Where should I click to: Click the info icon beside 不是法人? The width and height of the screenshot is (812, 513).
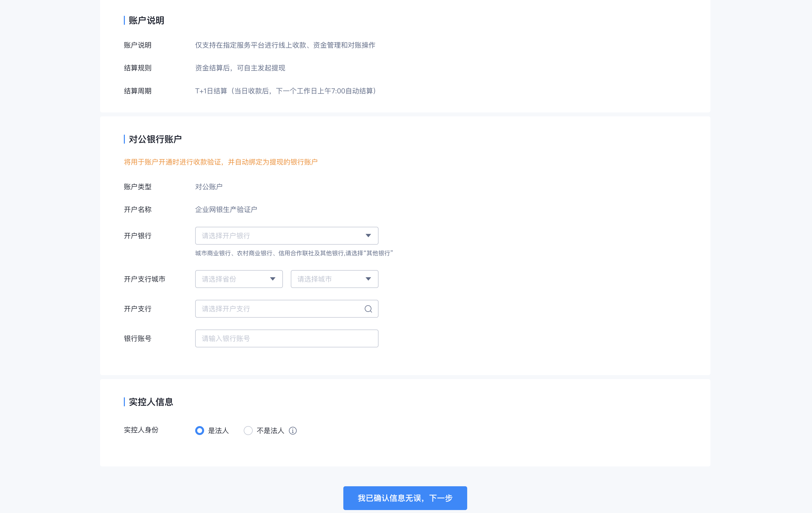point(293,430)
